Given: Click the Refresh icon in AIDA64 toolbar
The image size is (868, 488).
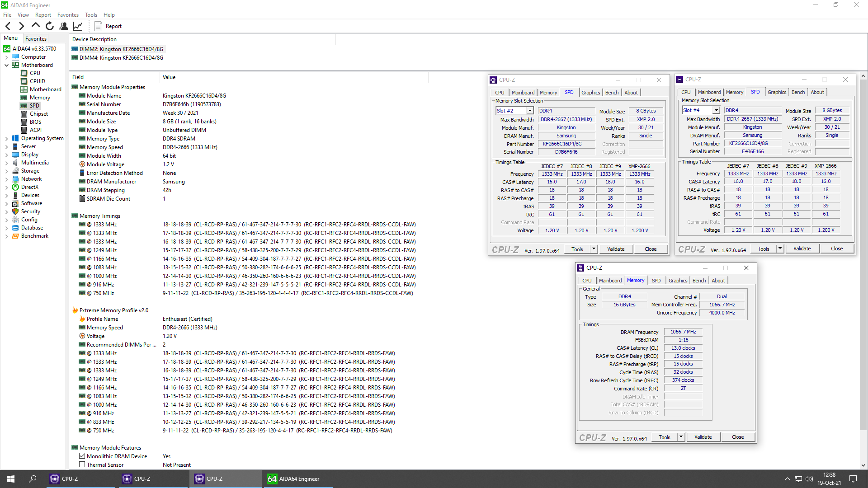Looking at the screenshot, I should click(50, 26).
